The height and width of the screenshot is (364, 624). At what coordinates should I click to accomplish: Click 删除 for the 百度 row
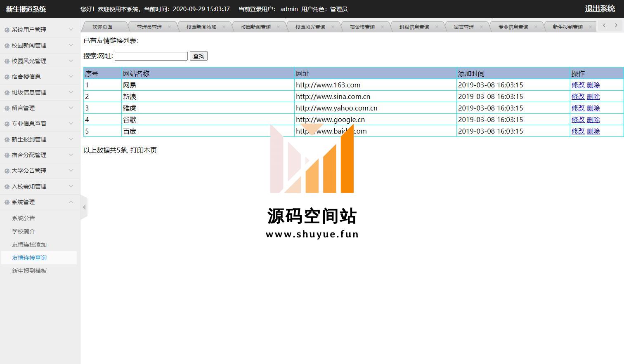[x=593, y=131]
